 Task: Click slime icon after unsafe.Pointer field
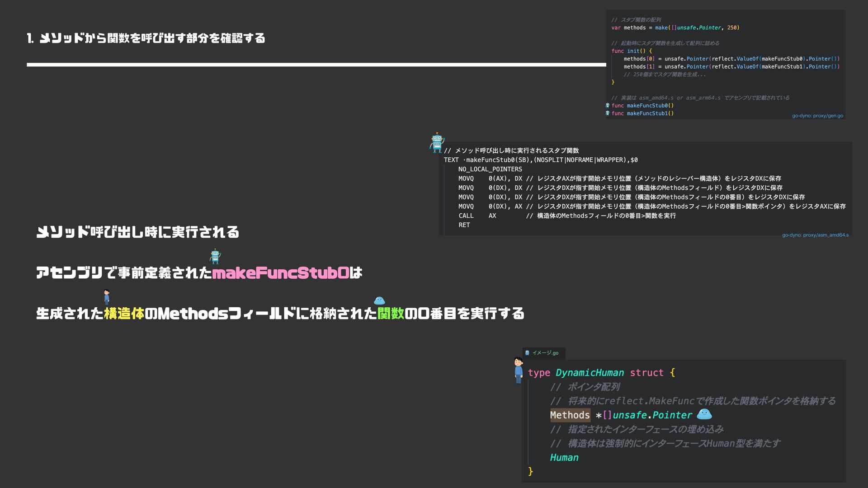pyautogui.click(x=704, y=414)
